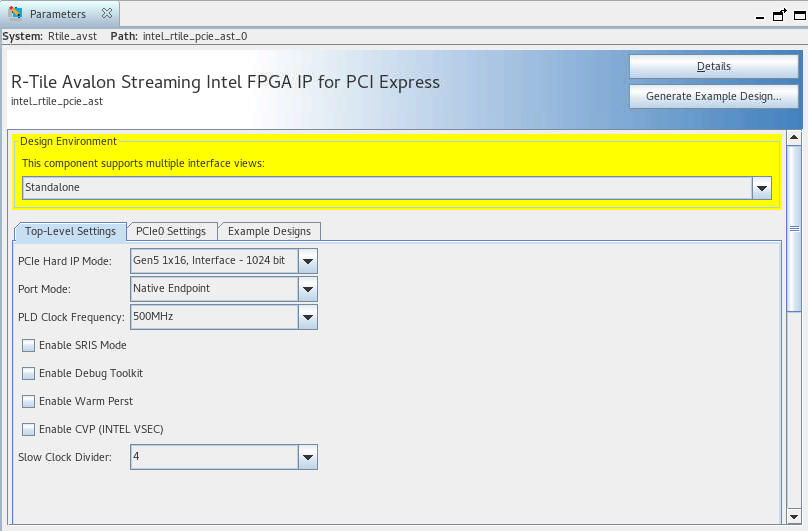Screen dimensions: 808x531
Task: Expand the PCIe Hard IP Mode dropdown
Action: tap(308, 262)
